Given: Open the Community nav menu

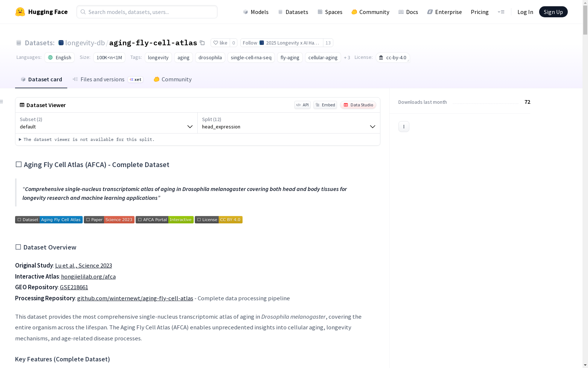Looking at the screenshot, I should (x=370, y=12).
